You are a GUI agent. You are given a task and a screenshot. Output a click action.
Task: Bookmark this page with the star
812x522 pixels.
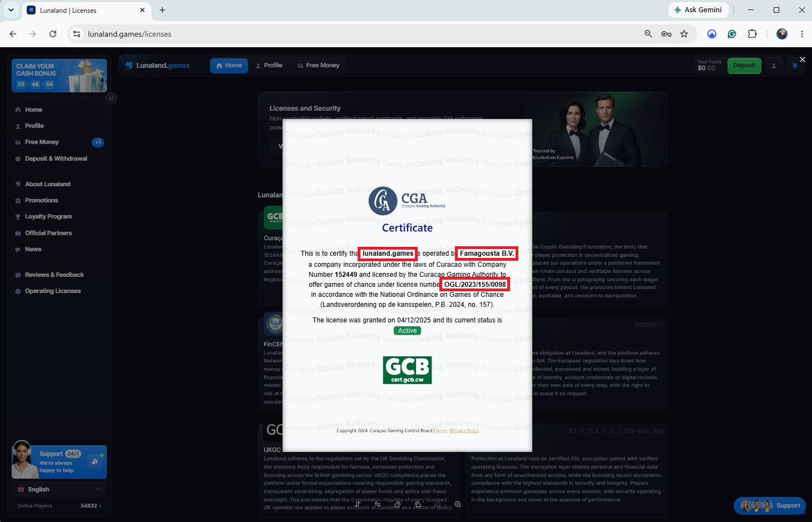point(684,34)
